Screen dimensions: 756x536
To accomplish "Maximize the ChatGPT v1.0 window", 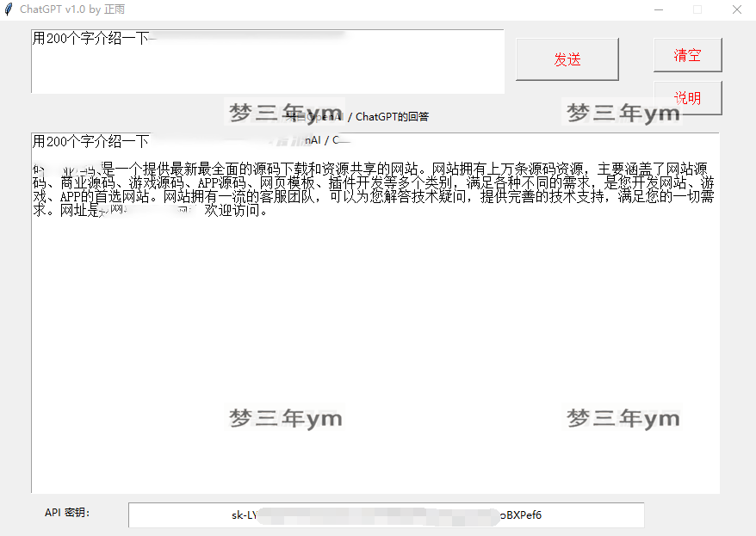I will (697, 9).
